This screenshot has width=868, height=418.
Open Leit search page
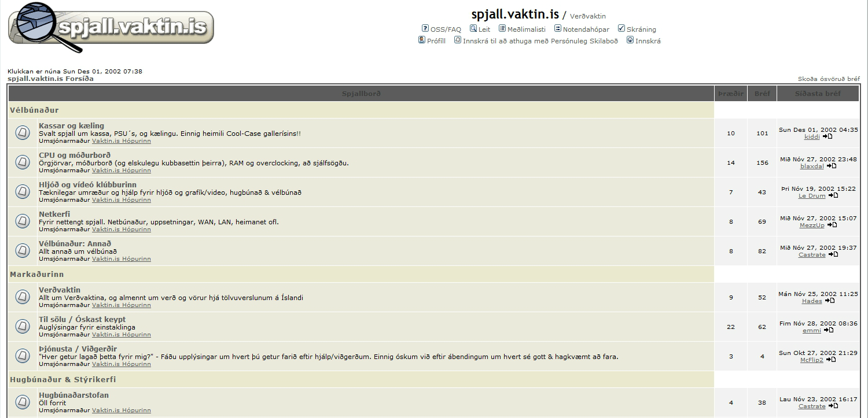pos(484,29)
